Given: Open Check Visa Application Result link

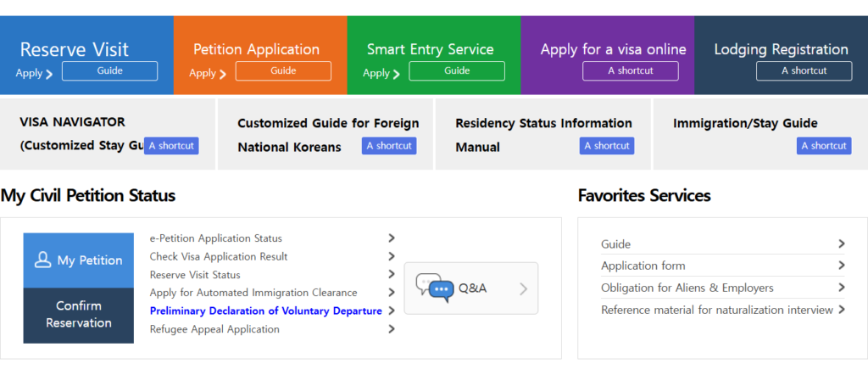Looking at the screenshot, I should pyautogui.click(x=219, y=256).
